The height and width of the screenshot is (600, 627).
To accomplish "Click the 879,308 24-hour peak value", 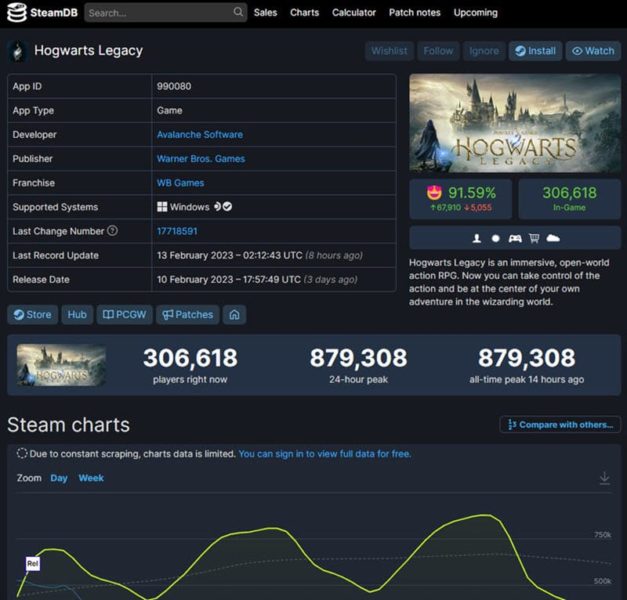I will pos(358,358).
